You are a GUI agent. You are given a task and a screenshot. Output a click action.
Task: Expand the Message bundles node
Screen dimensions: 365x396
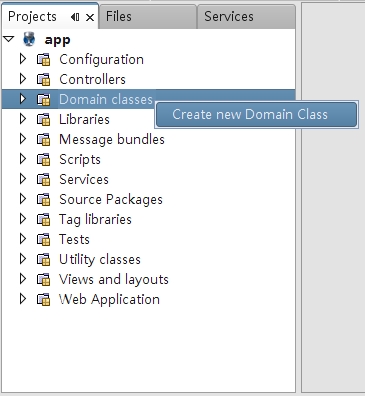point(23,139)
